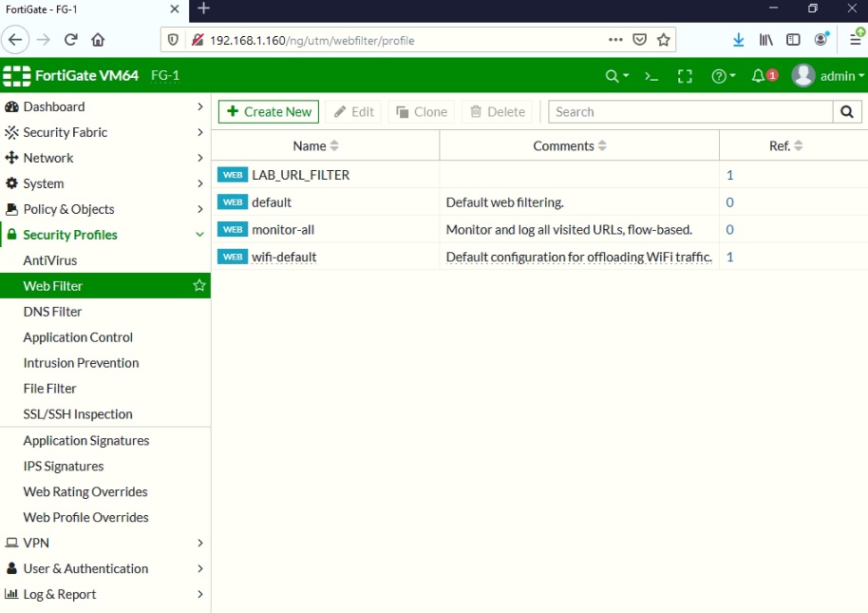868x613 pixels.
Task: Open the CLI console icon in top bar
Action: pos(650,75)
